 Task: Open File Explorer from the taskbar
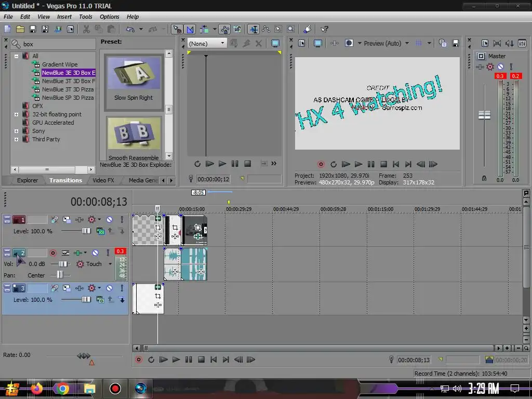[89, 388]
